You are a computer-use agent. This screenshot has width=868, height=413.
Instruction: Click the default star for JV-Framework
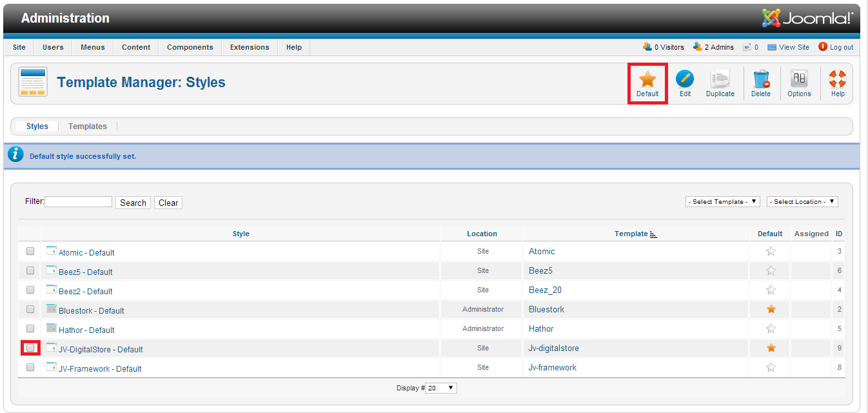771,368
